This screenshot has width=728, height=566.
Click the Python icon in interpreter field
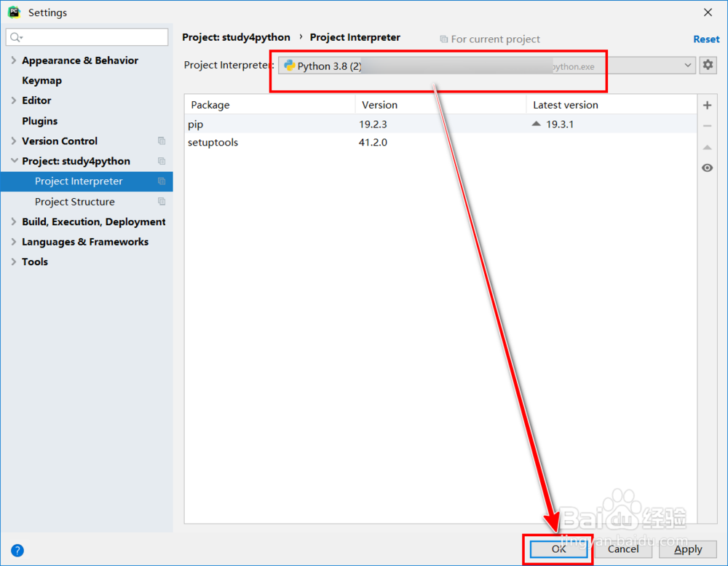[x=289, y=66]
